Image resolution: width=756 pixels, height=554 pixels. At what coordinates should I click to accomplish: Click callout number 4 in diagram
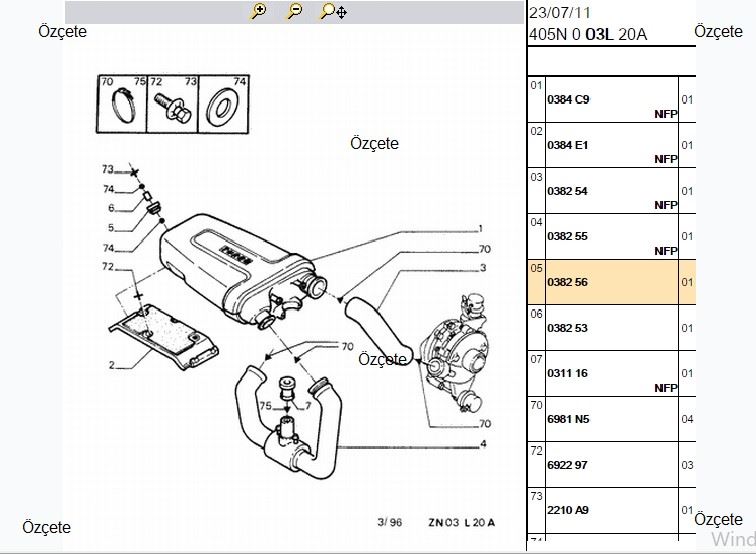click(483, 444)
